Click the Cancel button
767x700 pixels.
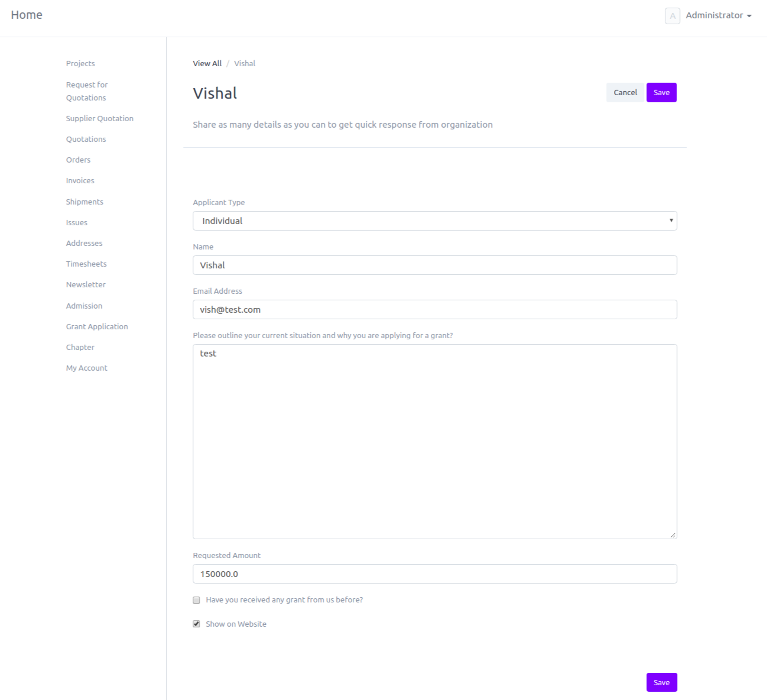[625, 93]
